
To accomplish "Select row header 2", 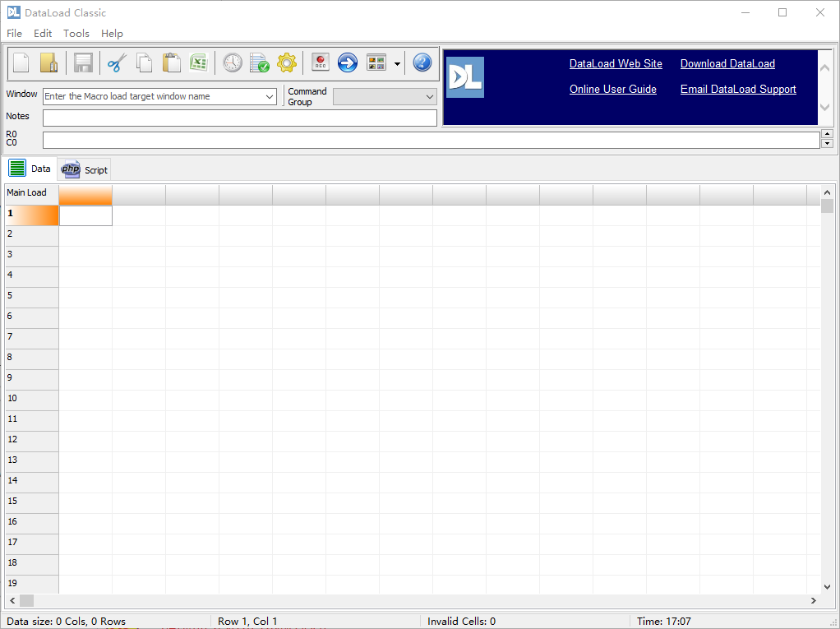I will coord(31,236).
